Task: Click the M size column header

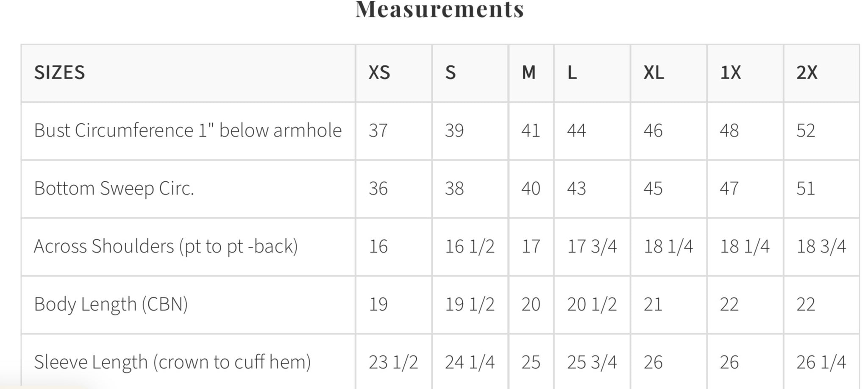Action: click(x=529, y=72)
